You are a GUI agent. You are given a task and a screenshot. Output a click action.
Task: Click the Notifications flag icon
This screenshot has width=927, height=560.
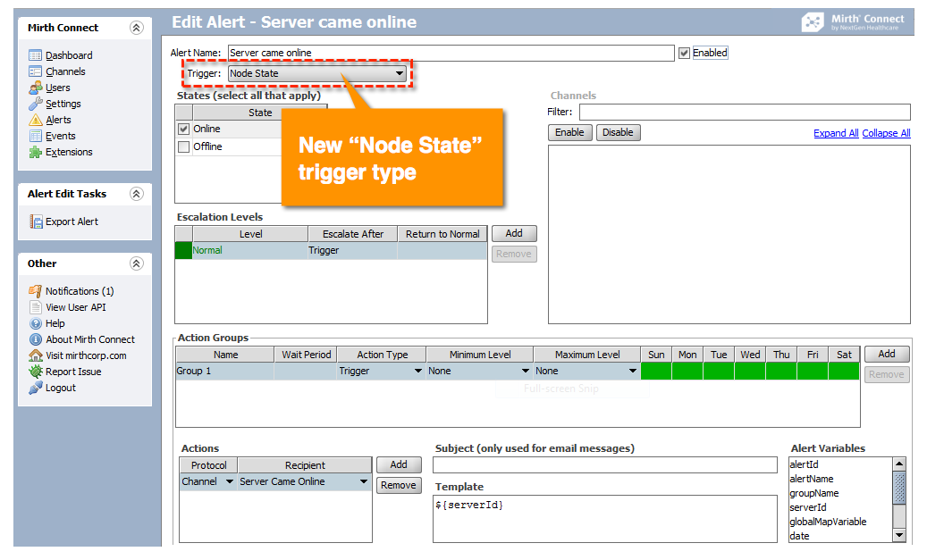36,291
